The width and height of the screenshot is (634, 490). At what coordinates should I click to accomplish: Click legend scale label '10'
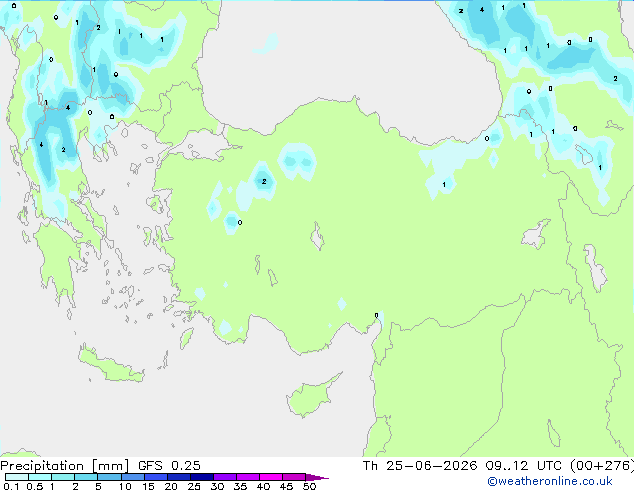(x=125, y=486)
